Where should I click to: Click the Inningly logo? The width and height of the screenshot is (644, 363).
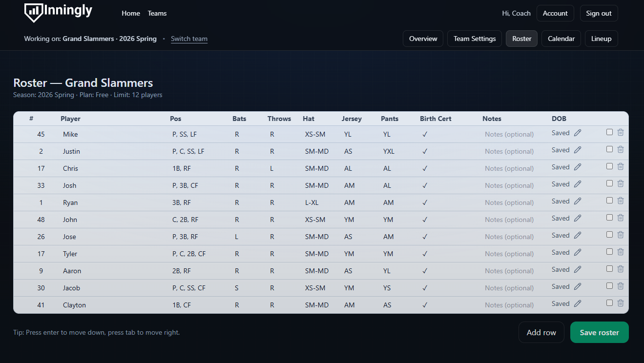pyautogui.click(x=58, y=13)
